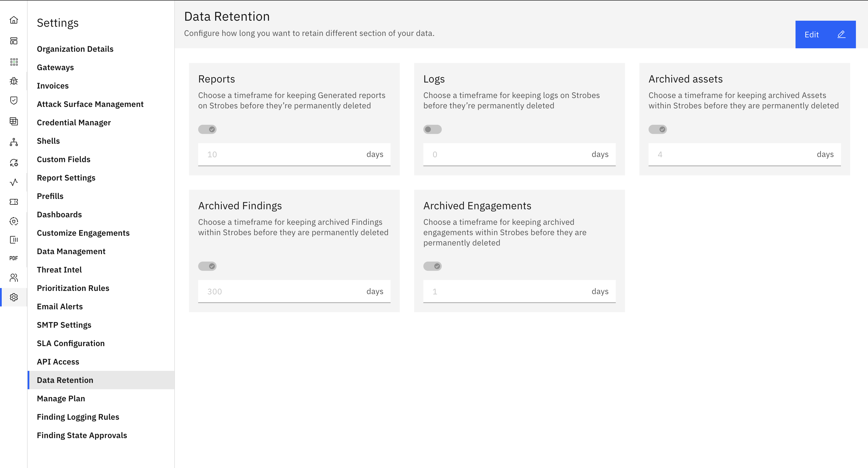Open the API Access link
Screen dimensions: 868x468
coord(58,362)
